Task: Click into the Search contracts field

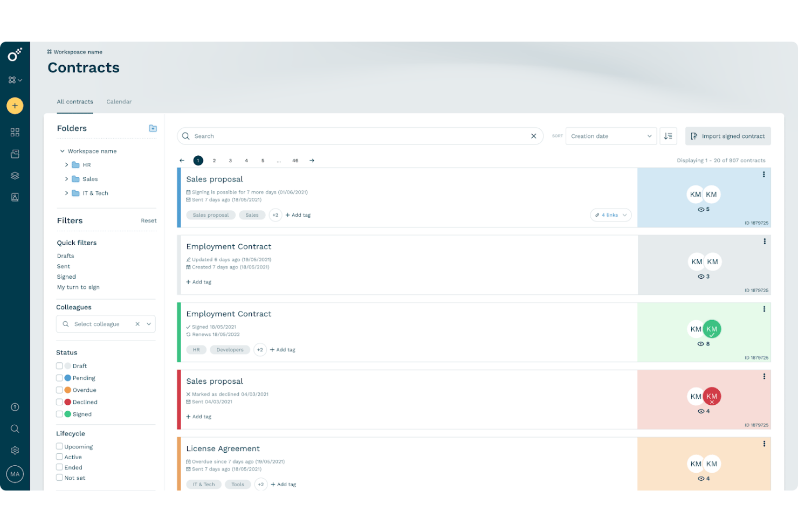Action: tap(360, 136)
